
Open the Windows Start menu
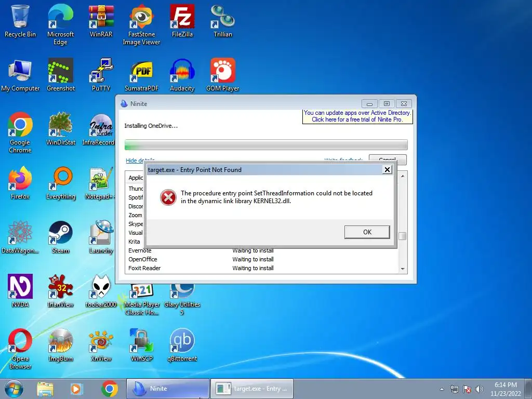click(x=14, y=389)
